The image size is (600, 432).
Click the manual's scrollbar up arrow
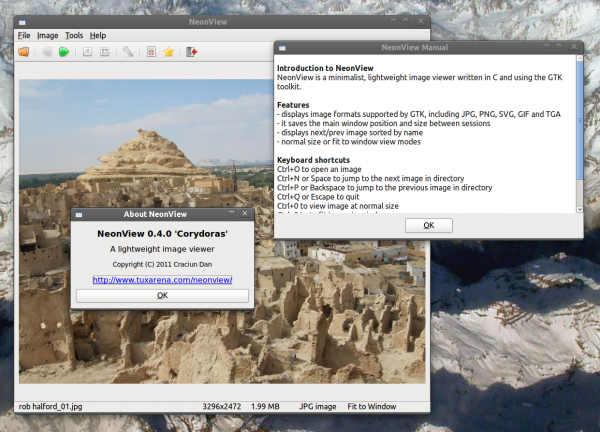pyautogui.click(x=579, y=58)
